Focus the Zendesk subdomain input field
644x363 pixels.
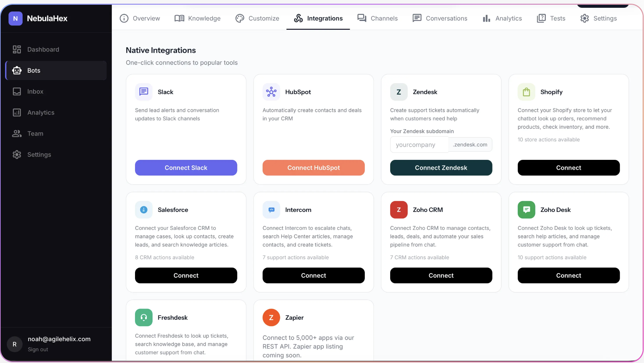pyautogui.click(x=419, y=145)
